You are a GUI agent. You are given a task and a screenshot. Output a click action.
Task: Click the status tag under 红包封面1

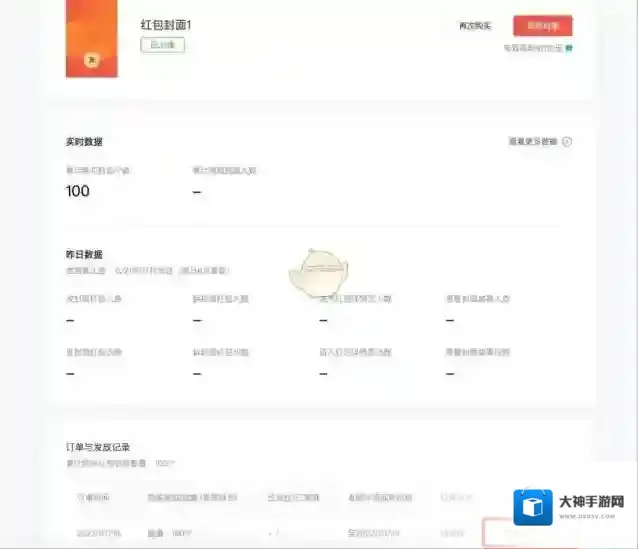(x=162, y=45)
